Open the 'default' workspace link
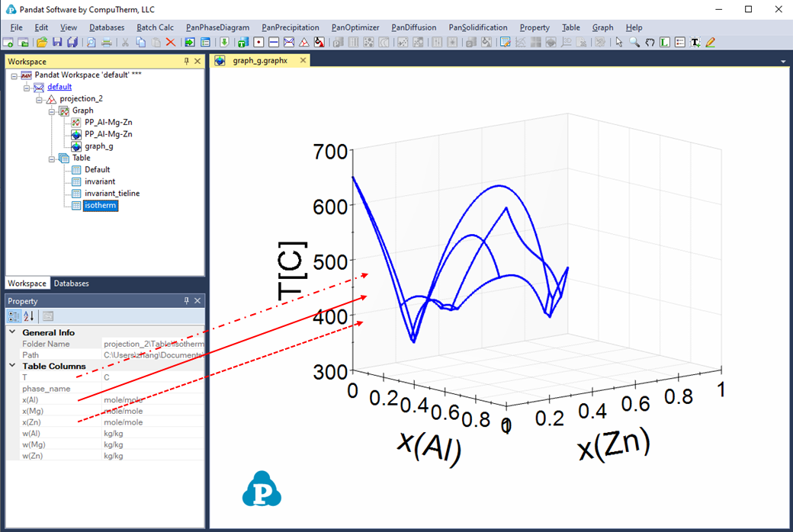The width and height of the screenshot is (793, 532). click(59, 87)
